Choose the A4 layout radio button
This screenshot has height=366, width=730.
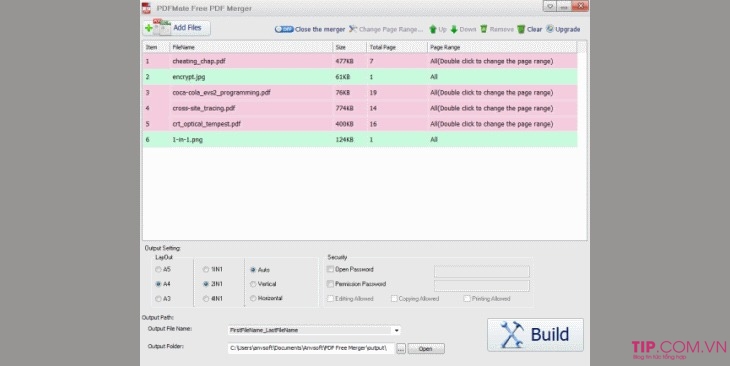pyautogui.click(x=158, y=284)
